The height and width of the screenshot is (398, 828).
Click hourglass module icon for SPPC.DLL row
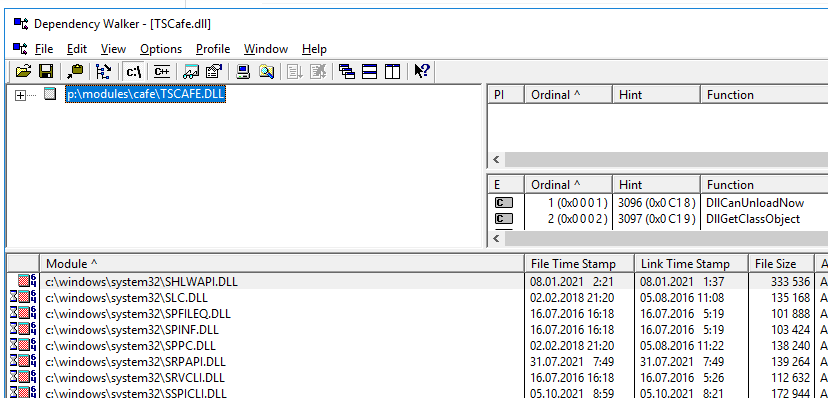[23, 346]
